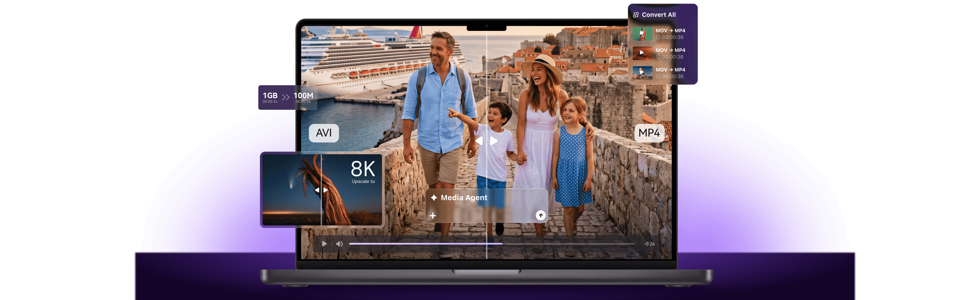
Task: Click the third MOV → MP4 label
Action: tap(670, 70)
